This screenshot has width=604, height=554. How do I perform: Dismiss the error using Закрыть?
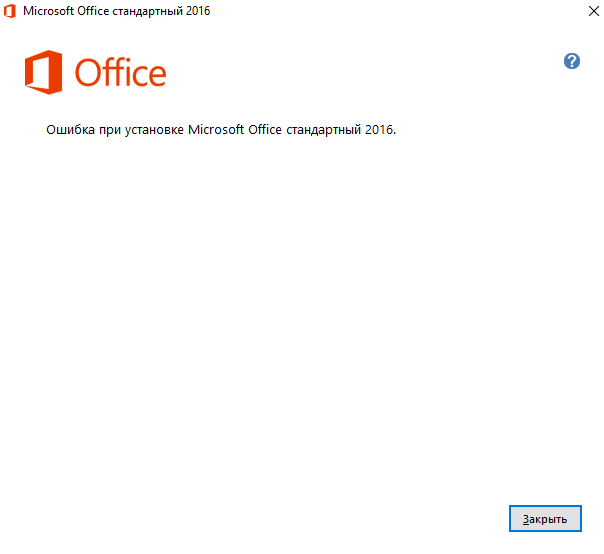coord(545,519)
